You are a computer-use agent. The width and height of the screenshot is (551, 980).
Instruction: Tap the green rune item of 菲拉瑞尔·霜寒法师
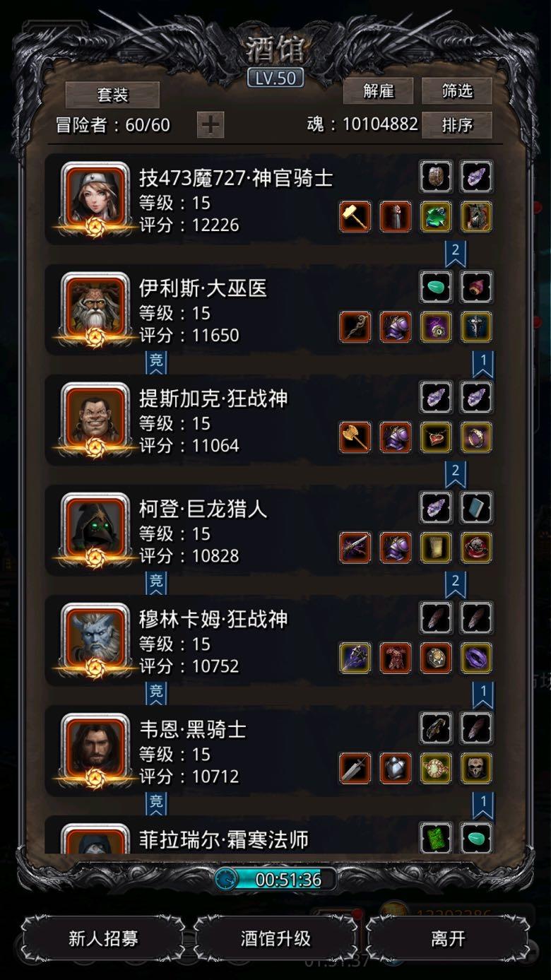click(x=436, y=837)
